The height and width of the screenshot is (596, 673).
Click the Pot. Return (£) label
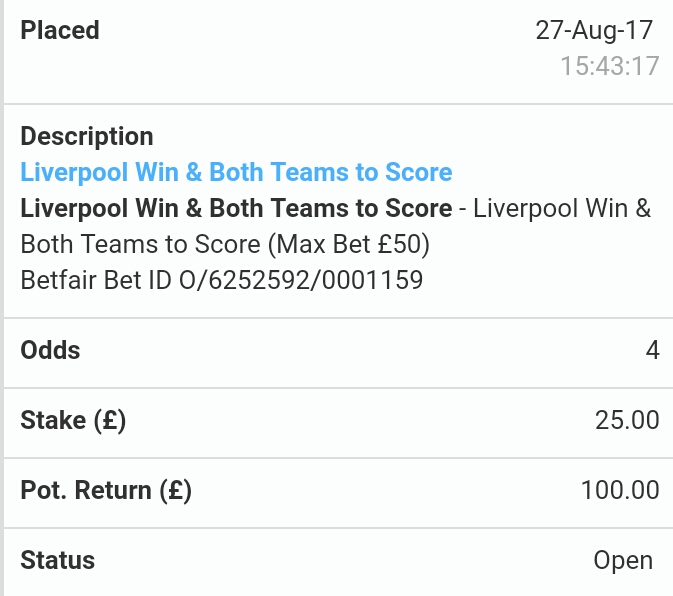106,490
